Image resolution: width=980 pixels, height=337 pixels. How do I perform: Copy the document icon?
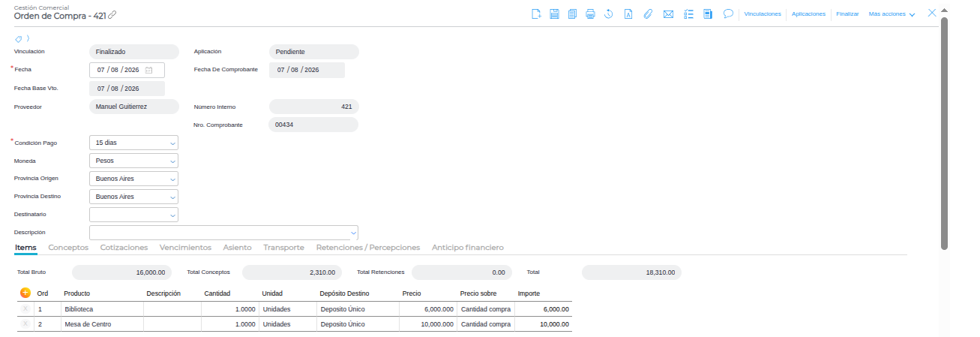[573, 14]
